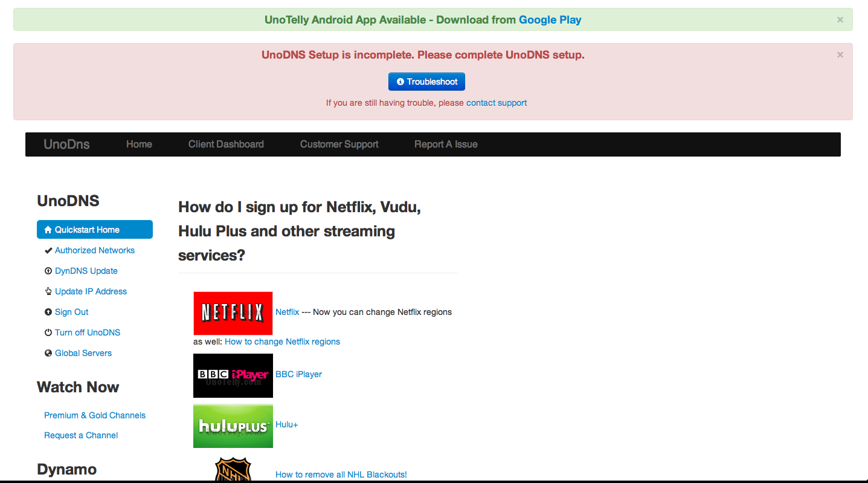Go to Home in the navbar
Viewport: 868px width, 483px height.
[x=139, y=144]
